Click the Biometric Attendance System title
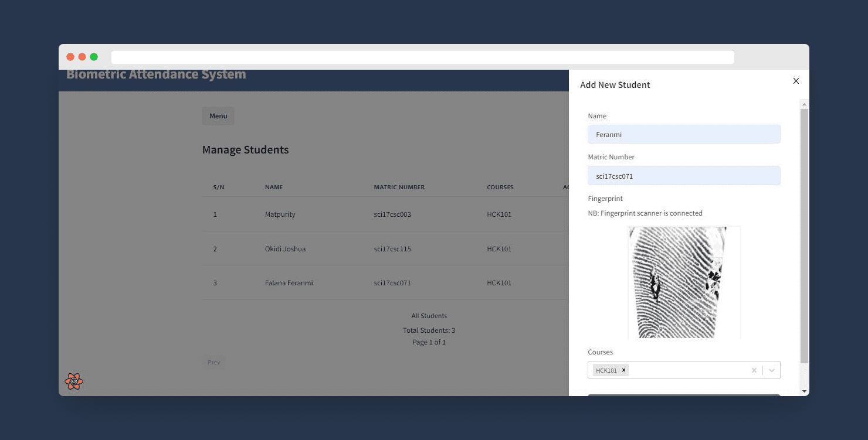 click(x=156, y=75)
